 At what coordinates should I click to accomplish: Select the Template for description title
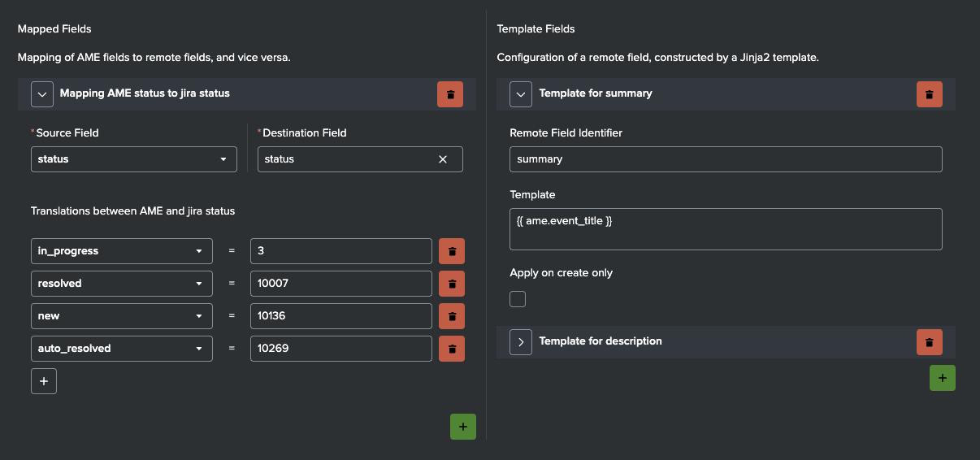click(601, 341)
